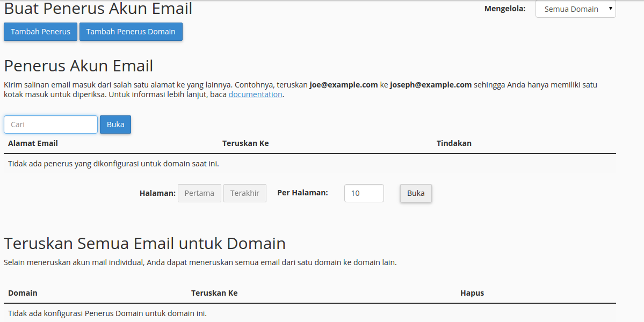Click the Per Halaman: label
Image resolution: width=644 pixels, height=322 pixels.
pyautogui.click(x=303, y=192)
